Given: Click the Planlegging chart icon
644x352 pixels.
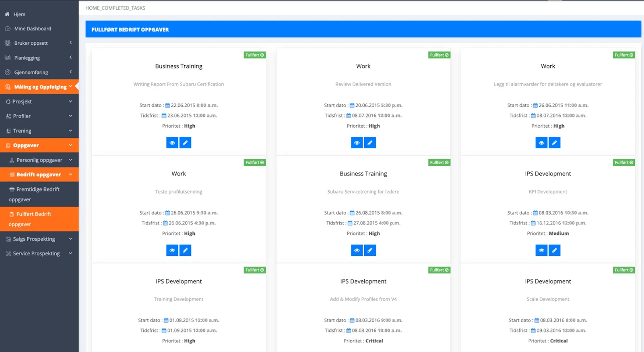Looking at the screenshot, I should pyautogui.click(x=8, y=58).
